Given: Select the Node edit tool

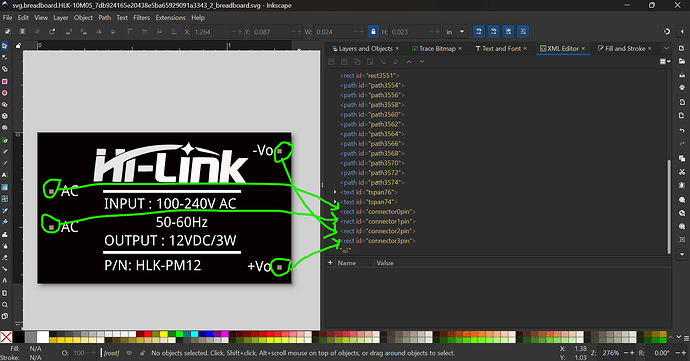Looking at the screenshot, I should tap(5, 57).
